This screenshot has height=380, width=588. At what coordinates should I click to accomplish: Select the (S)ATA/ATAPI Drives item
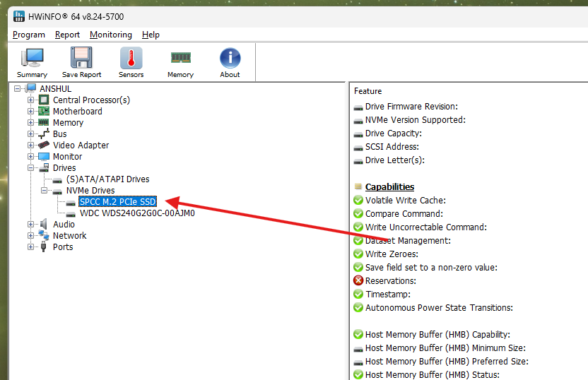(x=108, y=179)
